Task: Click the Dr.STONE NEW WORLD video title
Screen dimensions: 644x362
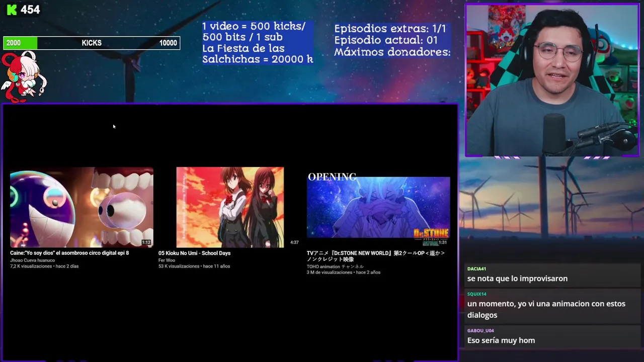Action: [376, 256]
